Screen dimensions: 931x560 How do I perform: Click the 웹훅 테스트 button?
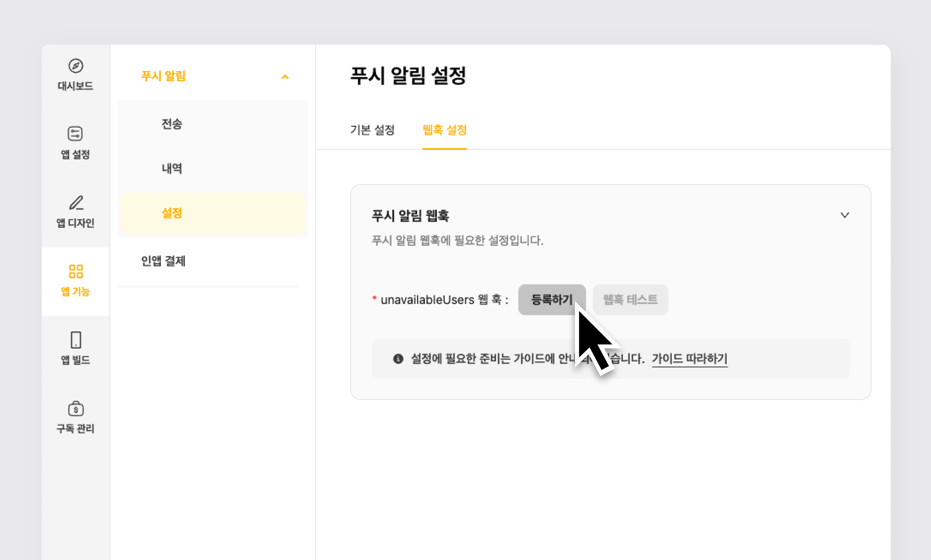tap(630, 300)
